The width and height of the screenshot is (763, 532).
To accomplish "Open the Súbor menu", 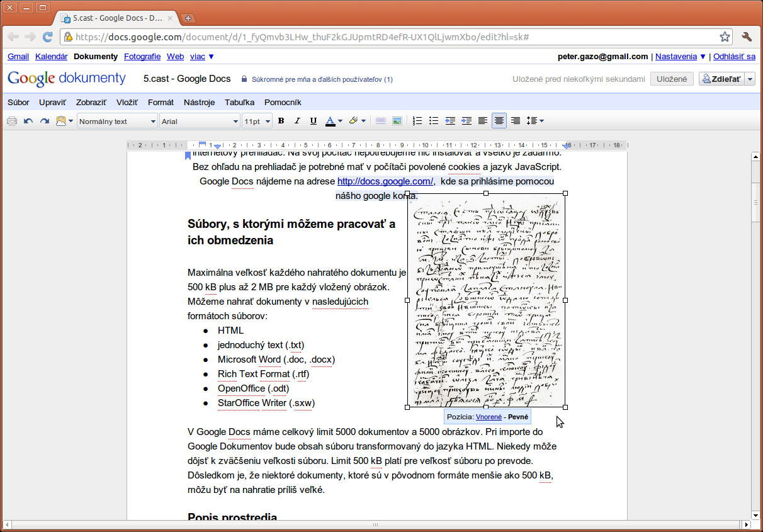I will [x=18, y=102].
